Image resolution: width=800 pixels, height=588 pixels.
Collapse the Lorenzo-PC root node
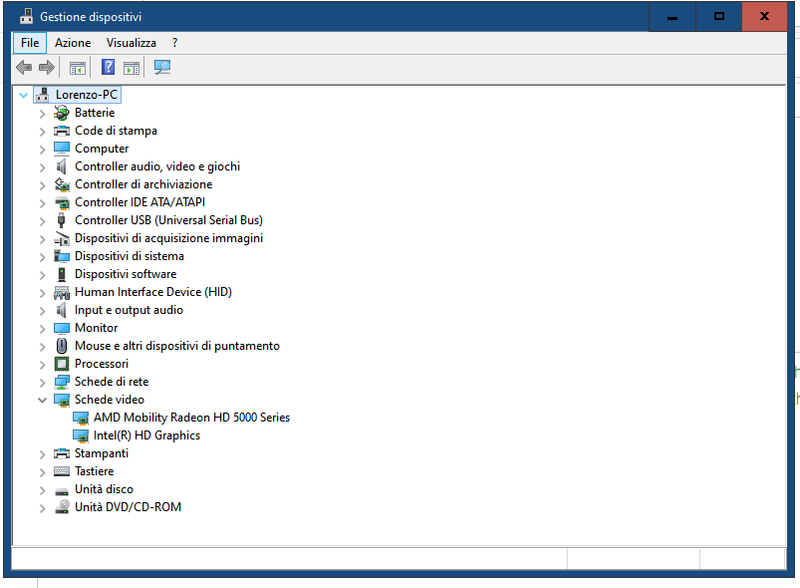pyautogui.click(x=23, y=95)
